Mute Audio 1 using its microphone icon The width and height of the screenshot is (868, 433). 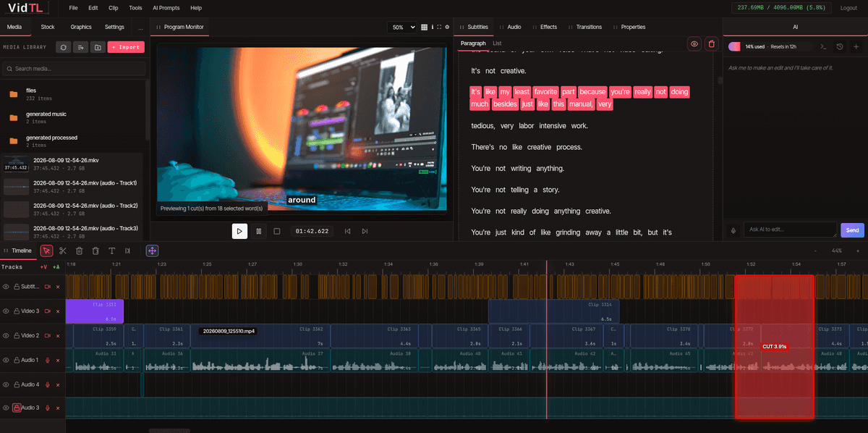(x=48, y=360)
